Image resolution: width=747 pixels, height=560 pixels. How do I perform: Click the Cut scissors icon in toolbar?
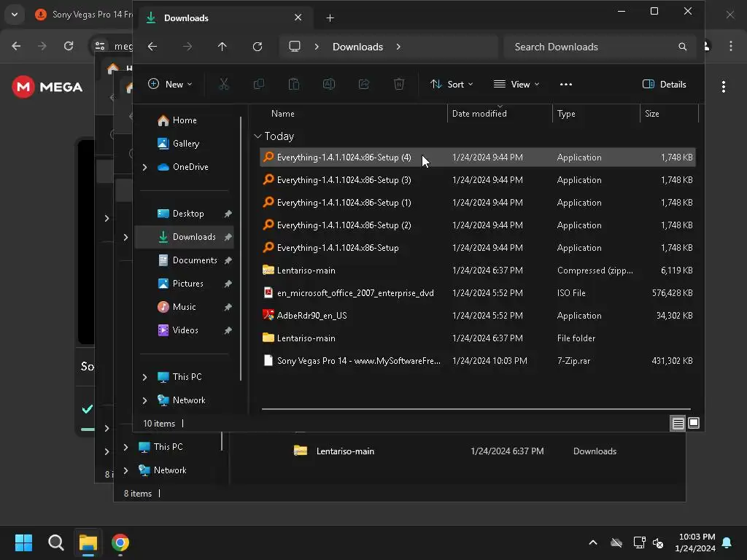(x=223, y=85)
